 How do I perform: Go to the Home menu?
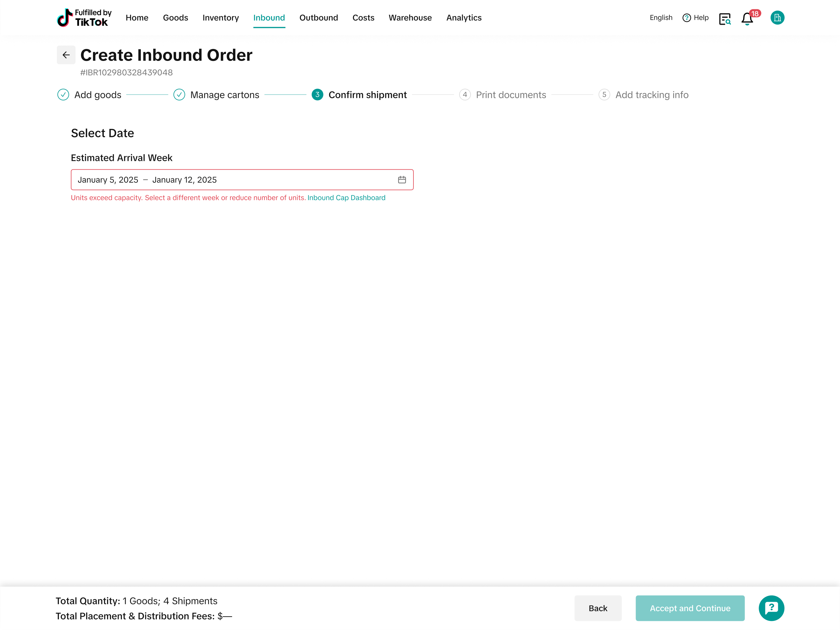pyautogui.click(x=137, y=17)
